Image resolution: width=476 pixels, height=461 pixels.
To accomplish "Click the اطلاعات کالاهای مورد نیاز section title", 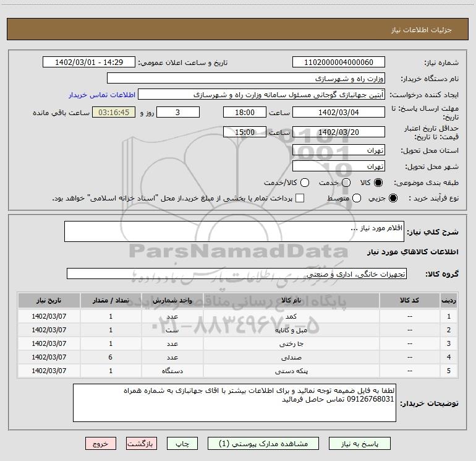I will [412, 252].
